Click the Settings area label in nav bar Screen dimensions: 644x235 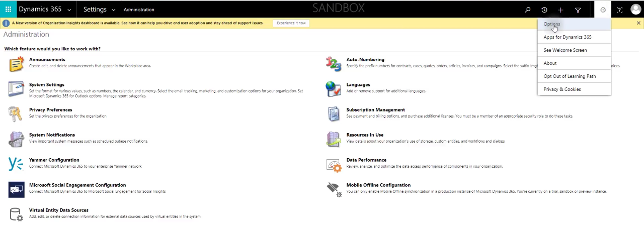[95, 10]
